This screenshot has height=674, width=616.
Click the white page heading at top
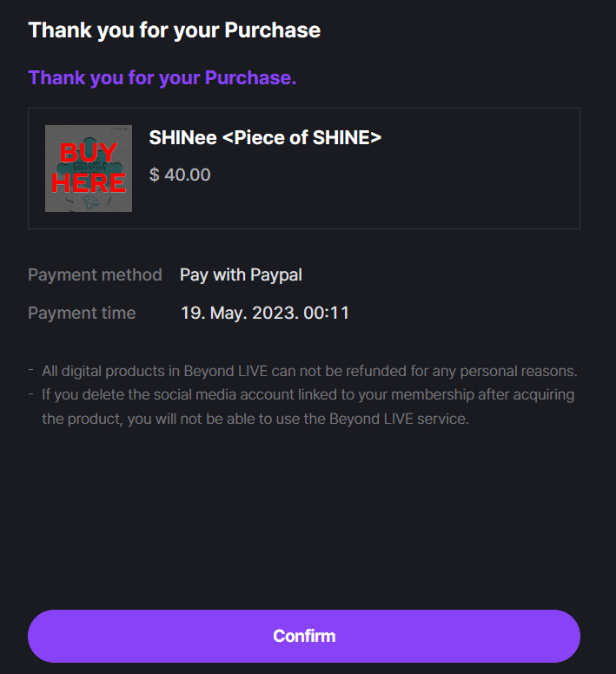click(x=174, y=30)
